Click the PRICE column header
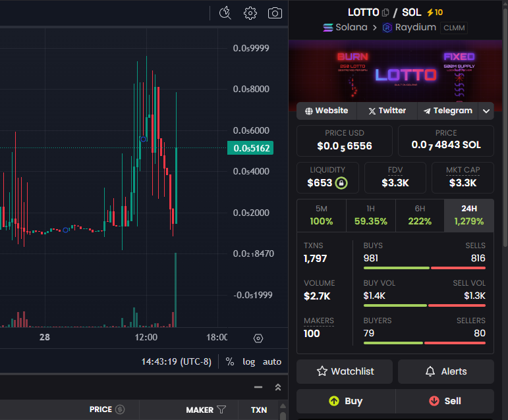Viewport: 508px width, 420px height. (x=100, y=409)
